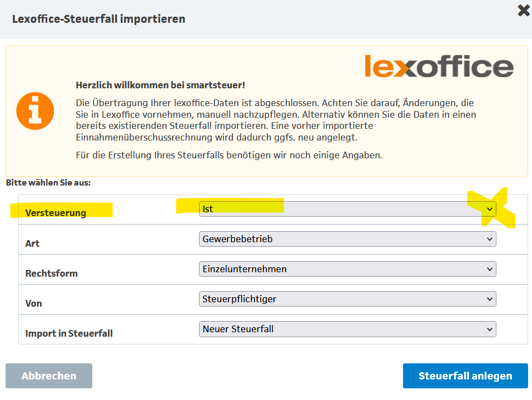Viewport: 532px width, 400px height.
Task: Click the Import in Steuerfall label
Action: click(x=69, y=333)
